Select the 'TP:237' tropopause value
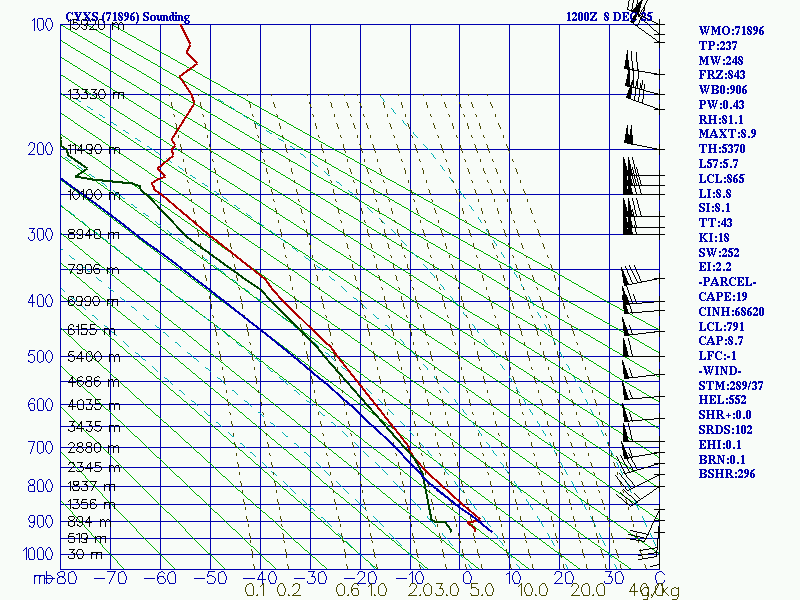This screenshot has height=600, width=800. coord(718,45)
